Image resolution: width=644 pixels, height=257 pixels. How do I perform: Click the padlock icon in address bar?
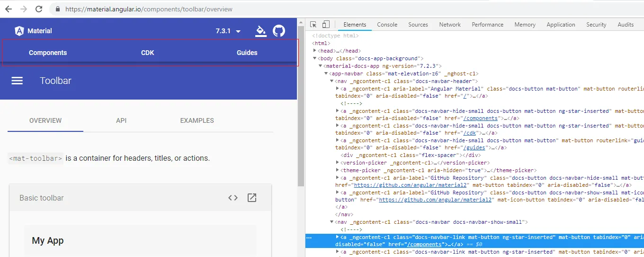[x=58, y=9]
